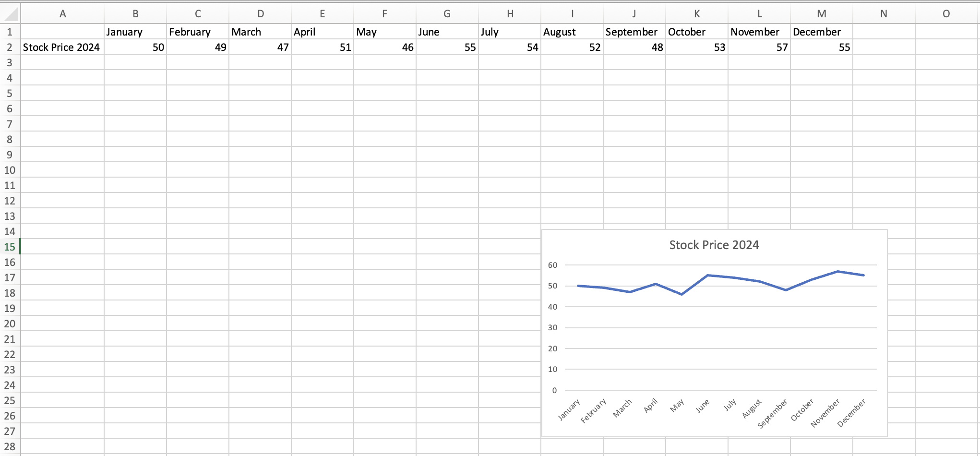
Task: Click the cell with value 57
Action: click(759, 47)
